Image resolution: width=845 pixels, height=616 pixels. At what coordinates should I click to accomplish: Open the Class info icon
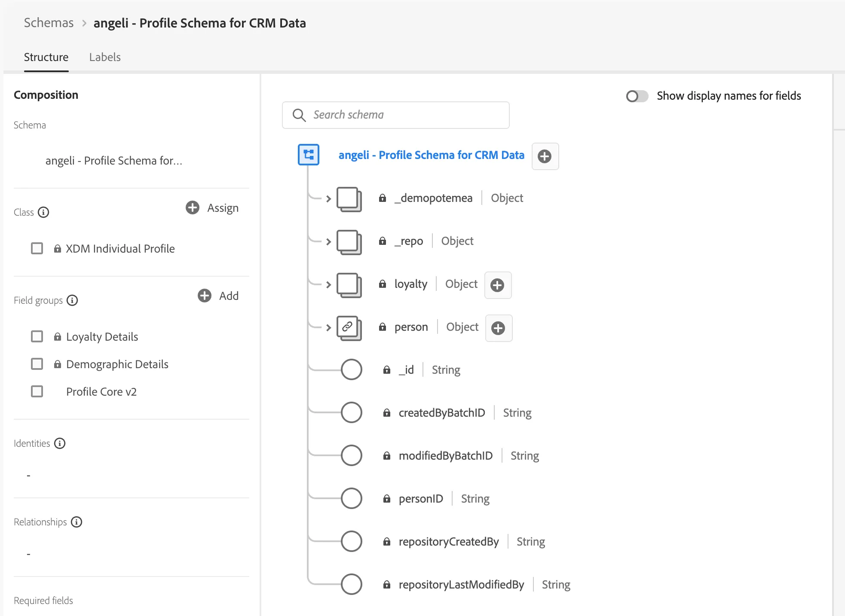click(x=43, y=212)
